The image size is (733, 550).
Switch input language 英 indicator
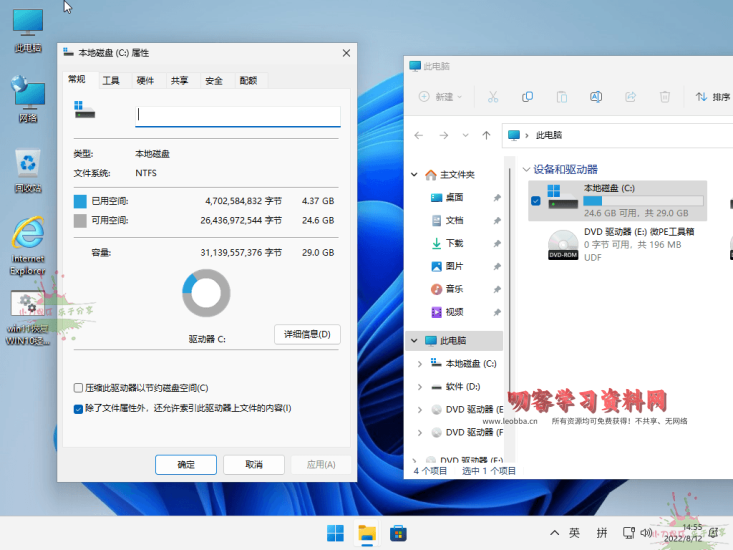click(575, 533)
